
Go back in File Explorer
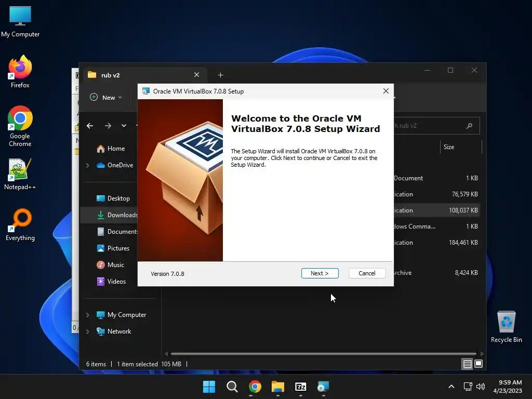tap(90, 126)
